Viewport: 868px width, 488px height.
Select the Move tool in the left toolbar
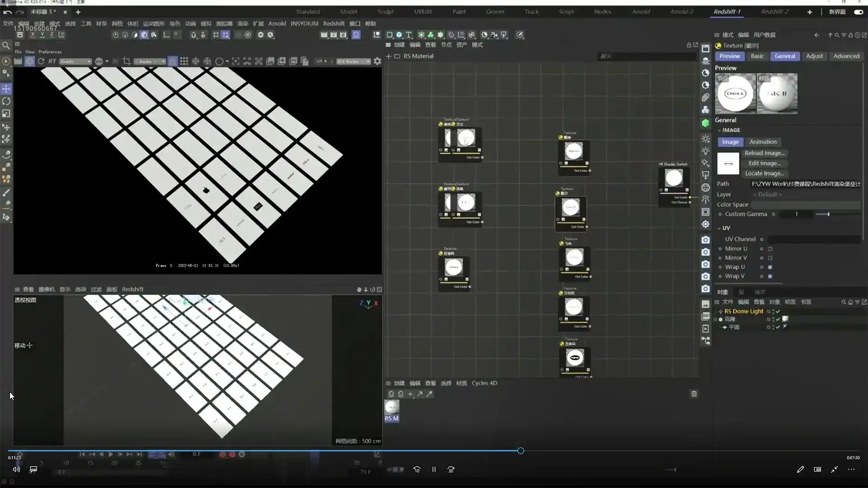click(6, 89)
